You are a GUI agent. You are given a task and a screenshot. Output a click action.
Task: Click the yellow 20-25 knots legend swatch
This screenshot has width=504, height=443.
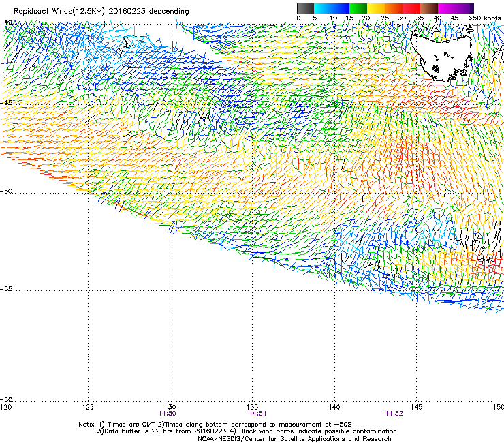376,8
